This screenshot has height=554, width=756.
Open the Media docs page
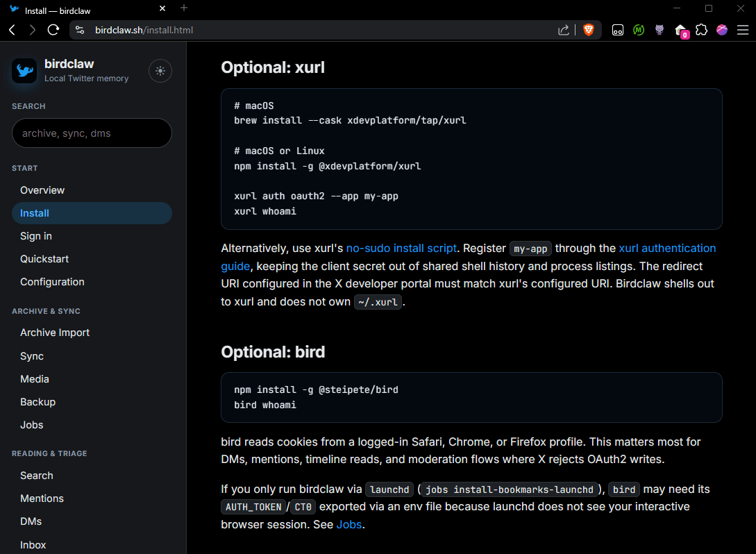click(35, 379)
